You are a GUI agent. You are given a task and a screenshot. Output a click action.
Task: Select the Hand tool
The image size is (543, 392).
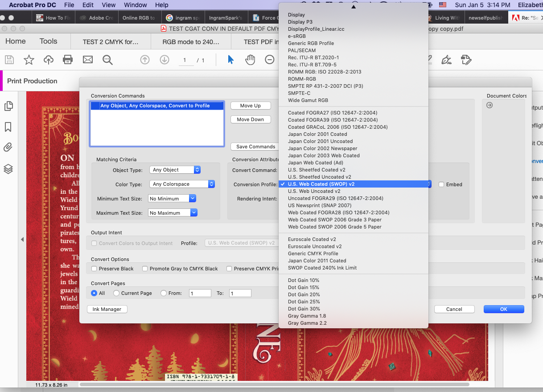click(250, 59)
